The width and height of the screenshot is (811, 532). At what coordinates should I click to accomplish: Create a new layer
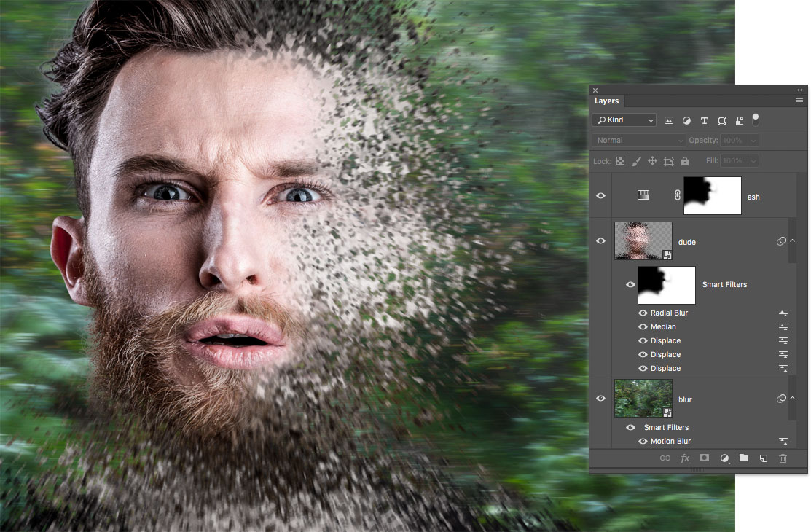[763, 458]
